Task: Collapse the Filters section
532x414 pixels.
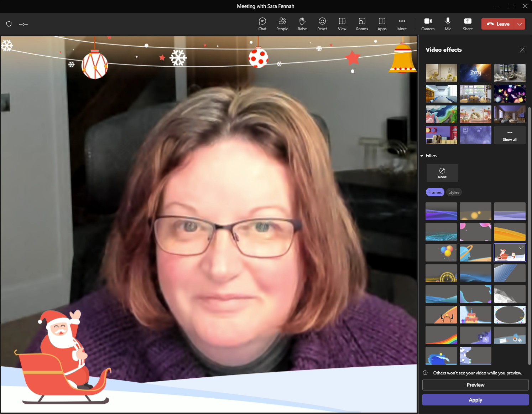Action: [422, 156]
